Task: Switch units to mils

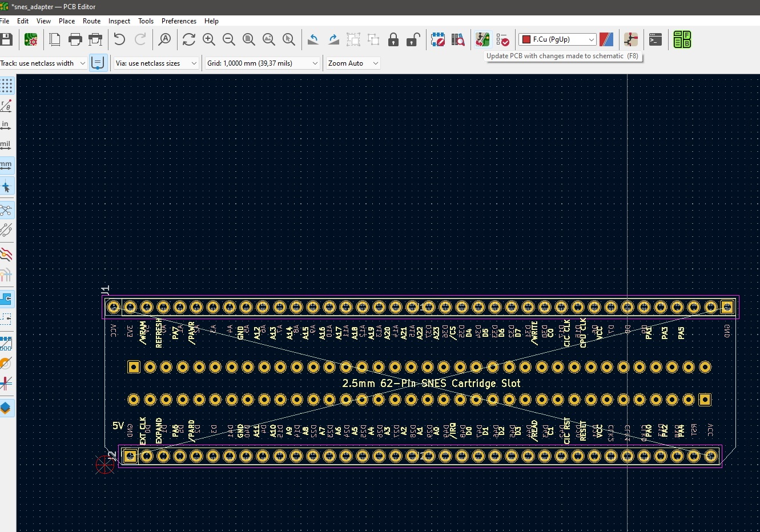Action: 6,146
